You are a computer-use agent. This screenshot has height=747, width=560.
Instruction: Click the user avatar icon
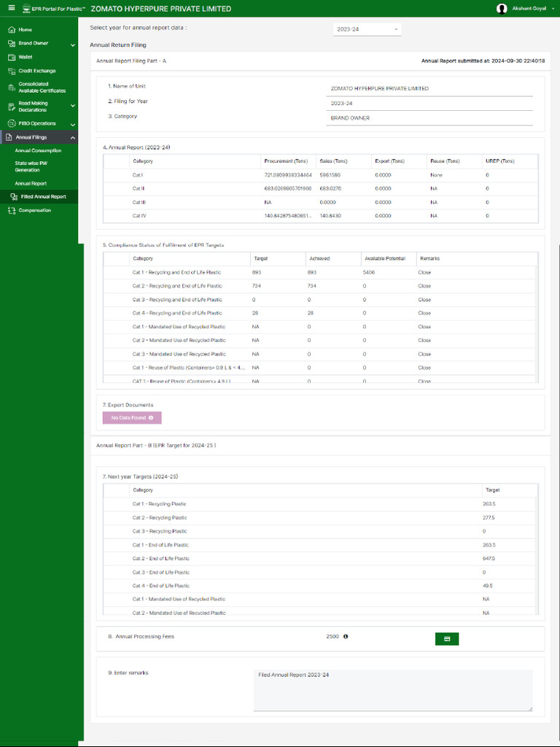(x=502, y=9)
